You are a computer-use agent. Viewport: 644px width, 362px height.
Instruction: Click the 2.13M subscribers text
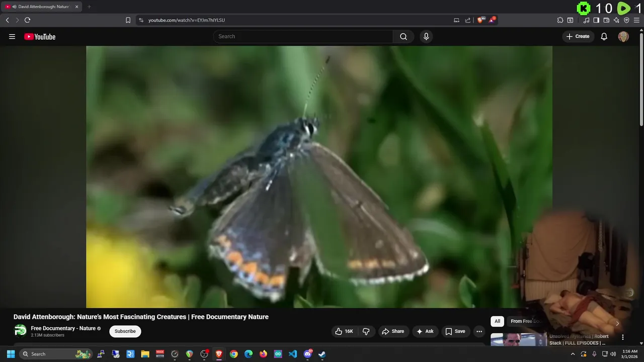pos(47,335)
